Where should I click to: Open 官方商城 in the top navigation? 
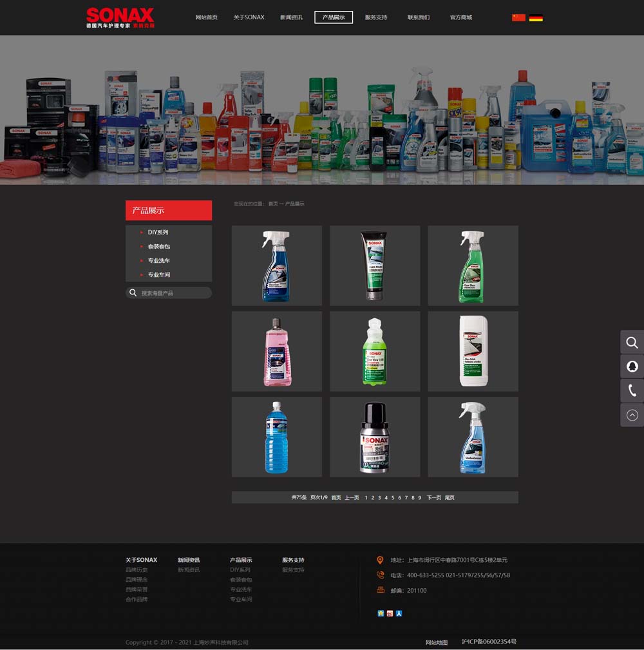461,17
